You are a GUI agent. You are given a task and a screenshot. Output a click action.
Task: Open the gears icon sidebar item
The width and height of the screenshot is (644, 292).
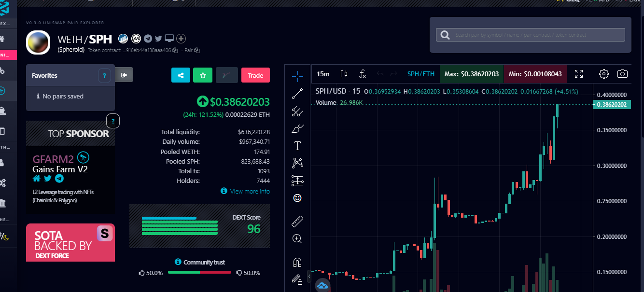[x=3, y=182]
